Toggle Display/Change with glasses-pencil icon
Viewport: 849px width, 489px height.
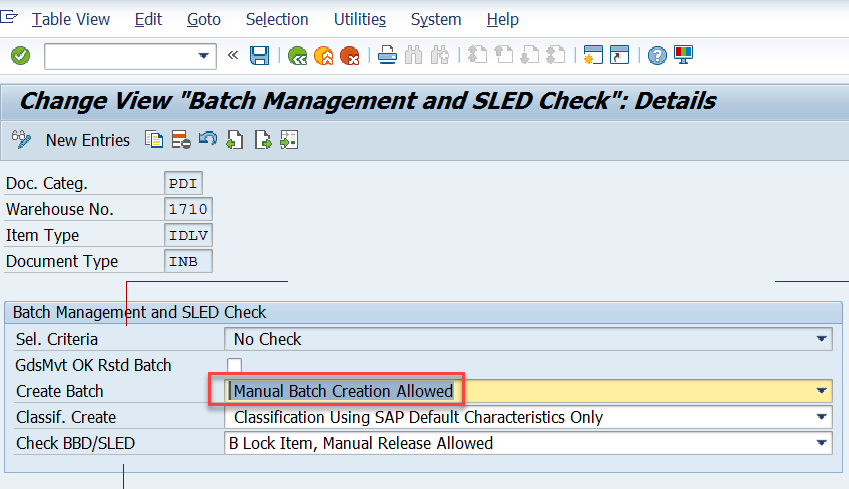click(x=22, y=140)
